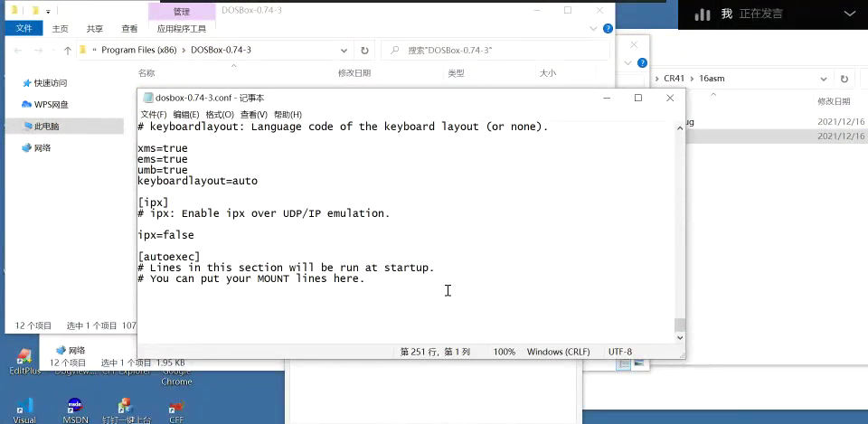Select the 查看 ribbon tab in Explorer
This screenshot has width=868, height=424.
point(129,29)
